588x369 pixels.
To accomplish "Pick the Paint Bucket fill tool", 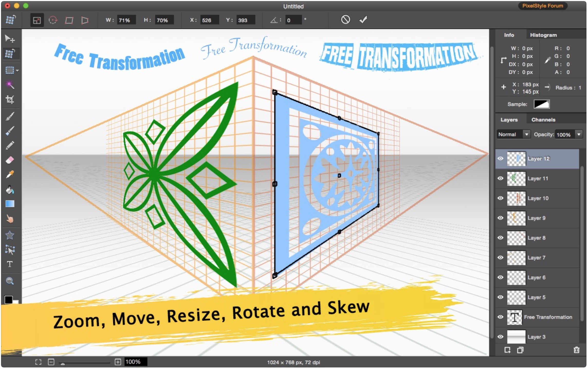I will 10,190.
